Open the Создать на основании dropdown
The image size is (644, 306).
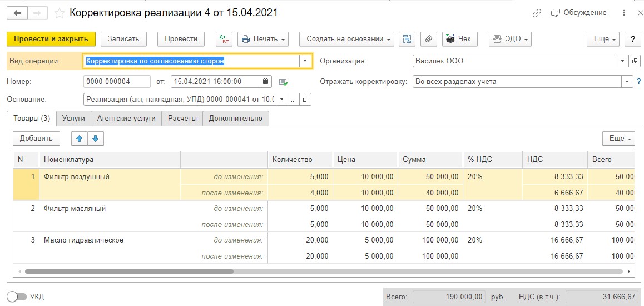(347, 39)
